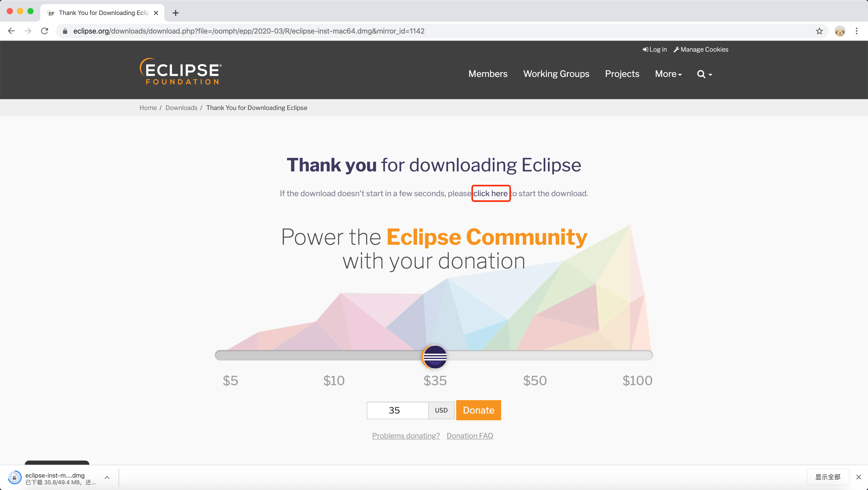Open the Problems donating? link

(406, 436)
